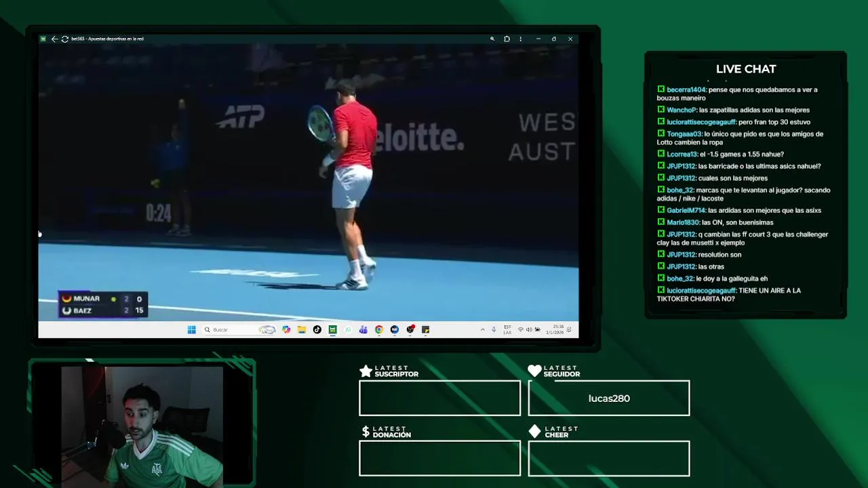This screenshot has width=868, height=488.
Task: Select the becerra1404 chat message
Action: tap(737, 94)
